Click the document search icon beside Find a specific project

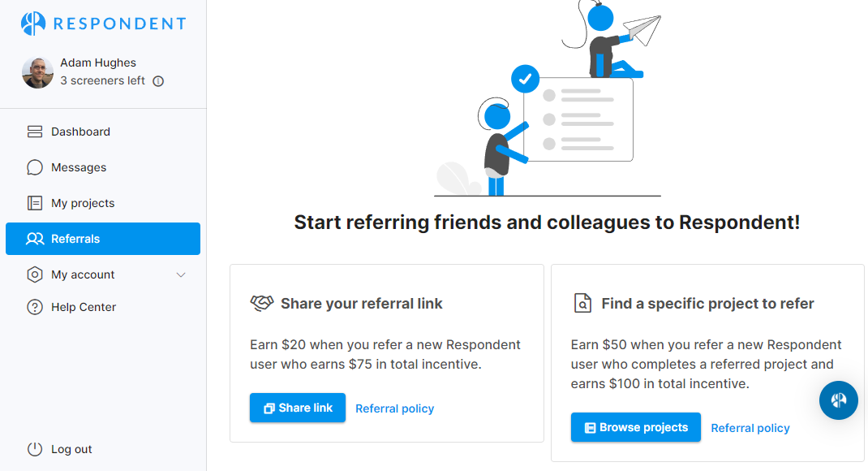pyautogui.click(x=582, y=304)
